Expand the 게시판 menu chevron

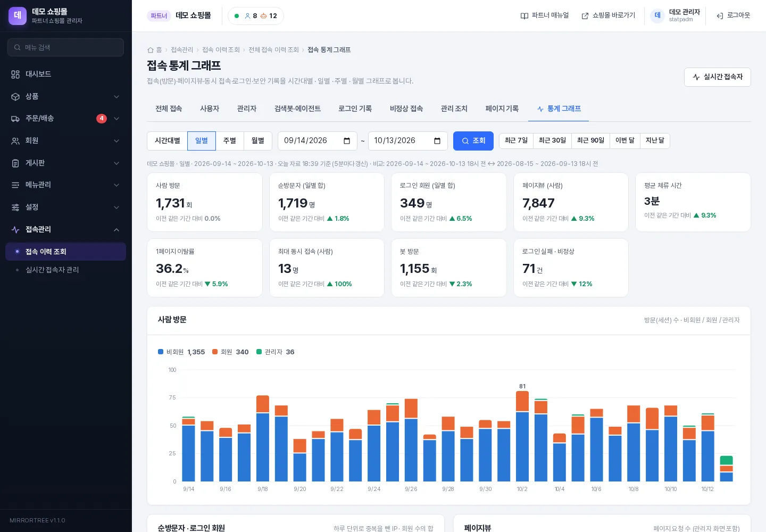[x=116, y=163]
